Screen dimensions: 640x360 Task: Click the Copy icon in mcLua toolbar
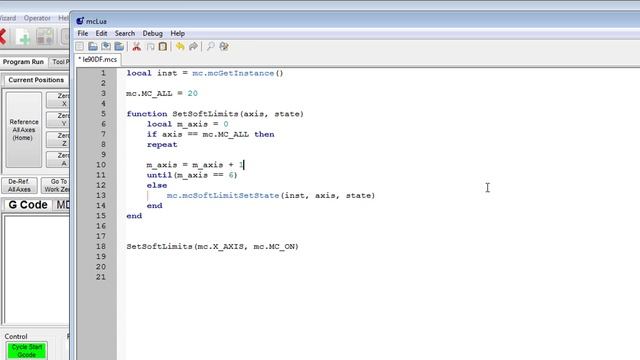(x=150, y=47)
